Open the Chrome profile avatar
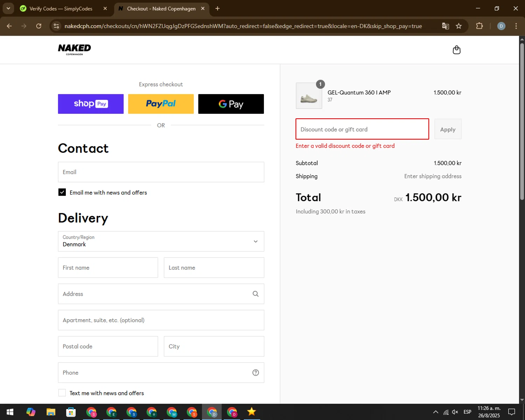 pyautogui.click(x=501, y=26)
